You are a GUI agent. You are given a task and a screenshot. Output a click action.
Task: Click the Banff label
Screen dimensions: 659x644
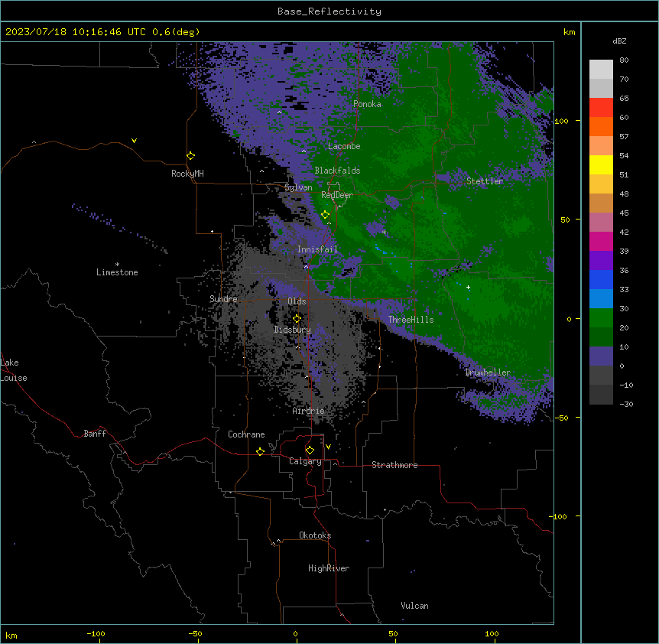coord(95,434)
